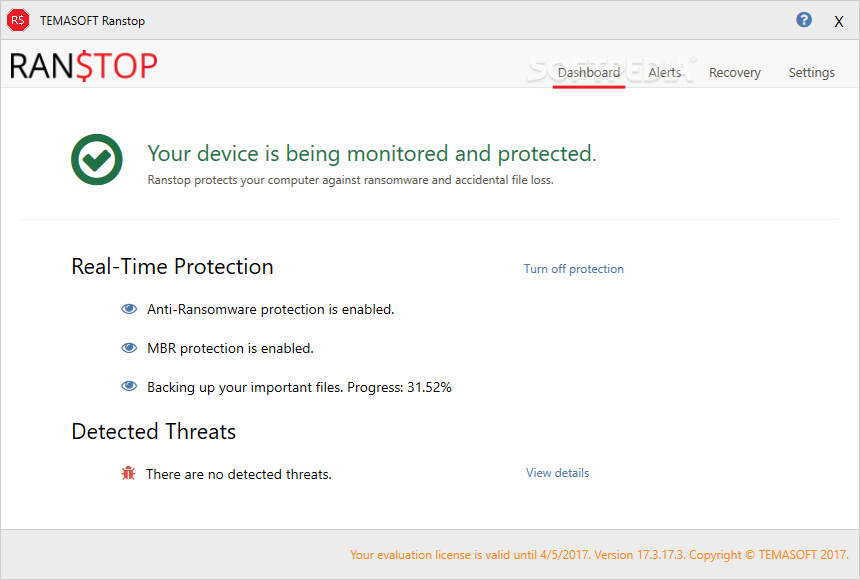Select the 'Anti-Ransomware protection is enabled' line
The width and height of the screenshot is (860, 580).
click(x=270, y=309)
